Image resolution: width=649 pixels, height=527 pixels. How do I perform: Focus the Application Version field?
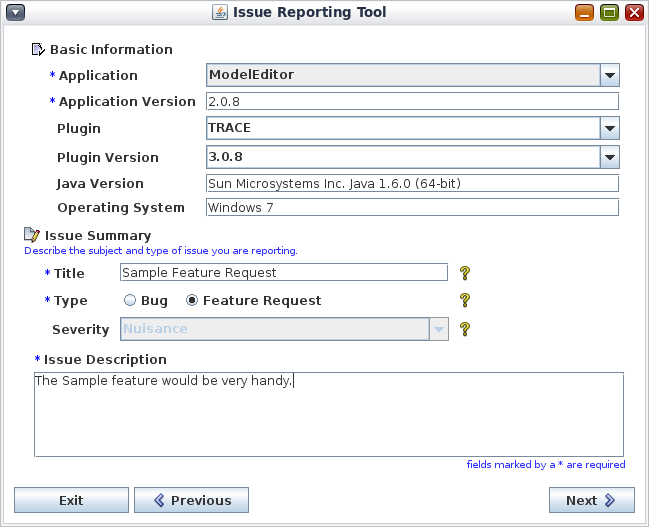coord(411,101)
